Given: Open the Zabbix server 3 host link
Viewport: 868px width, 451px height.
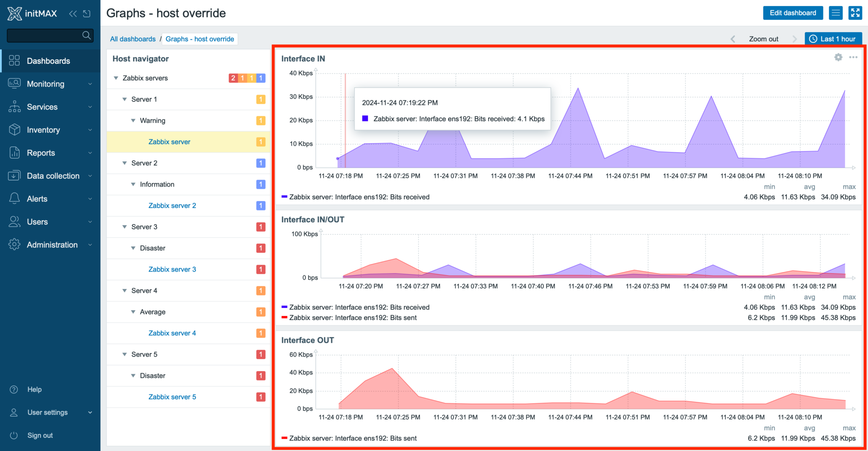Looking at the screenshot, I should [172, 269].
